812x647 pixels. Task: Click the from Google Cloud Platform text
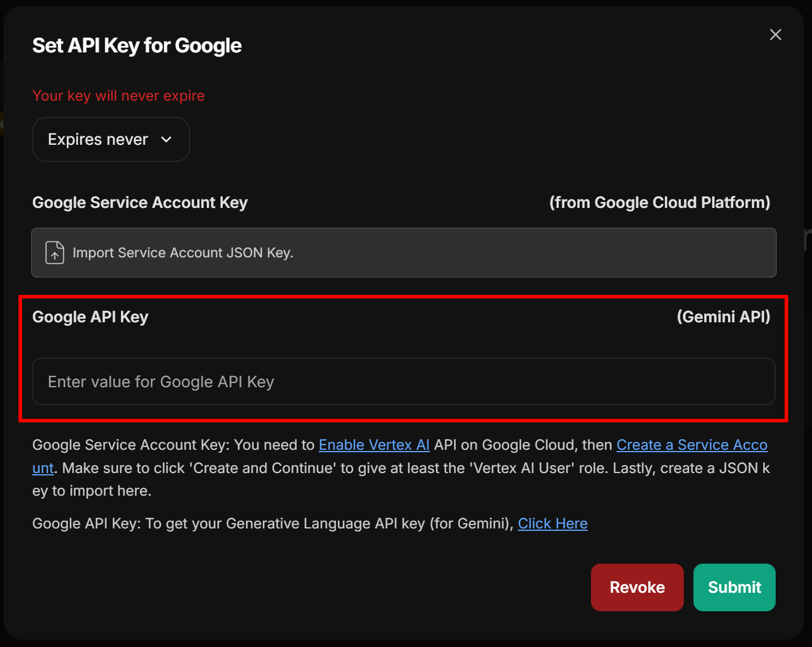[659, 203]
